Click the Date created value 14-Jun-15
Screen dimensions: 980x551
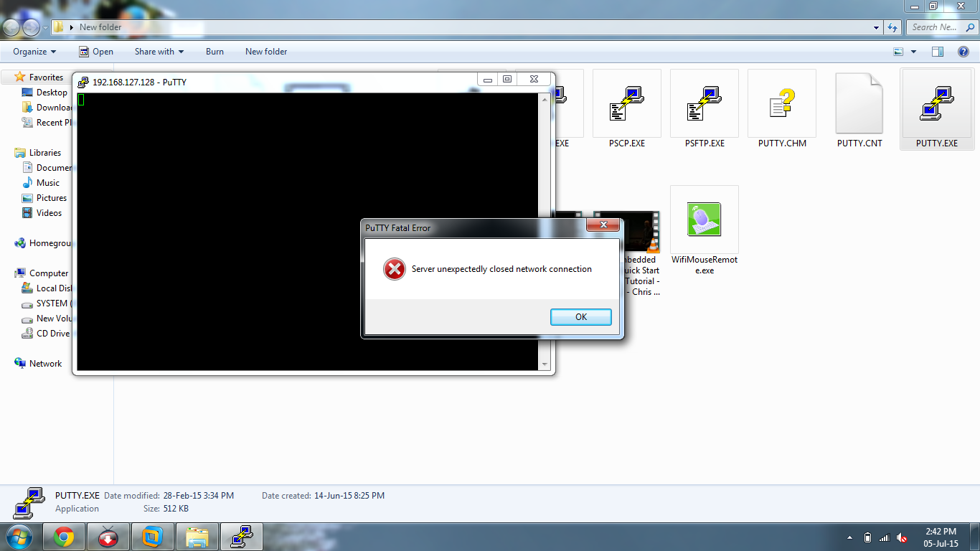(x=349, y=496)
